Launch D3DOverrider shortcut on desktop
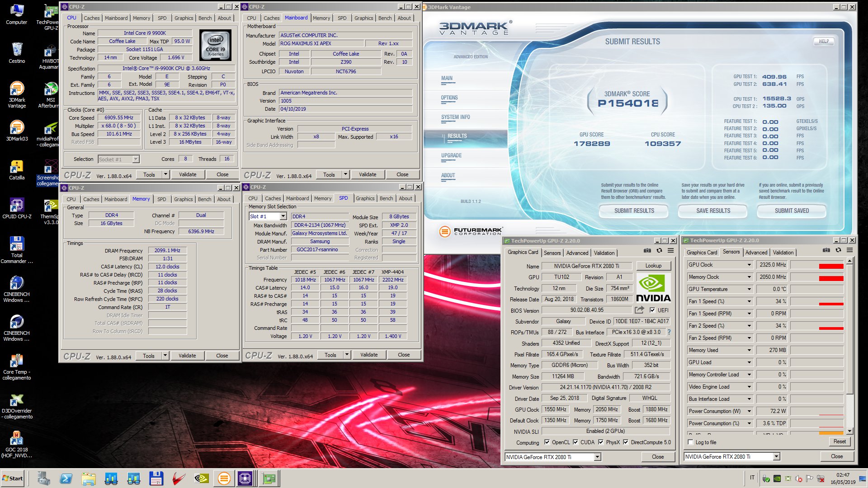The image size is (868, 488). [x=17, y=406]
